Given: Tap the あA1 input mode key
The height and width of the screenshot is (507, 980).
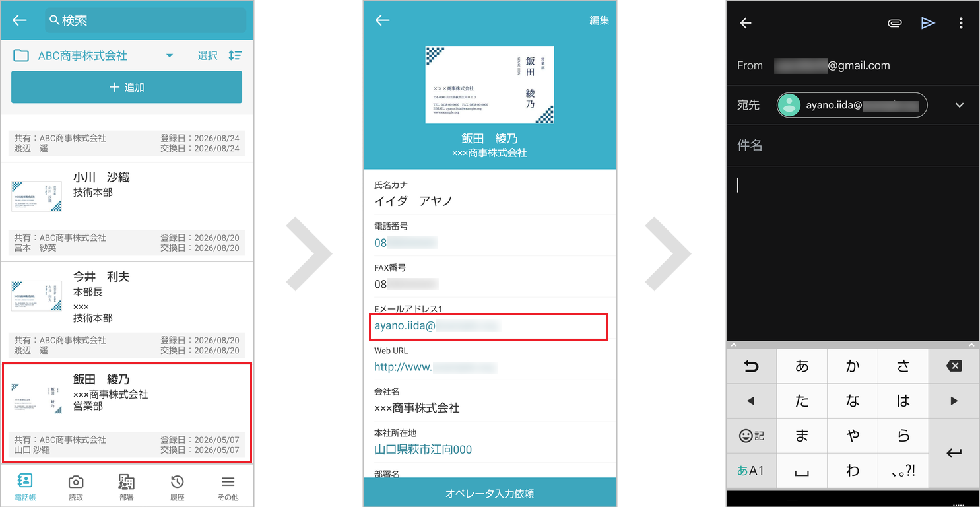Looking at the screenshot, I should 752,471.
